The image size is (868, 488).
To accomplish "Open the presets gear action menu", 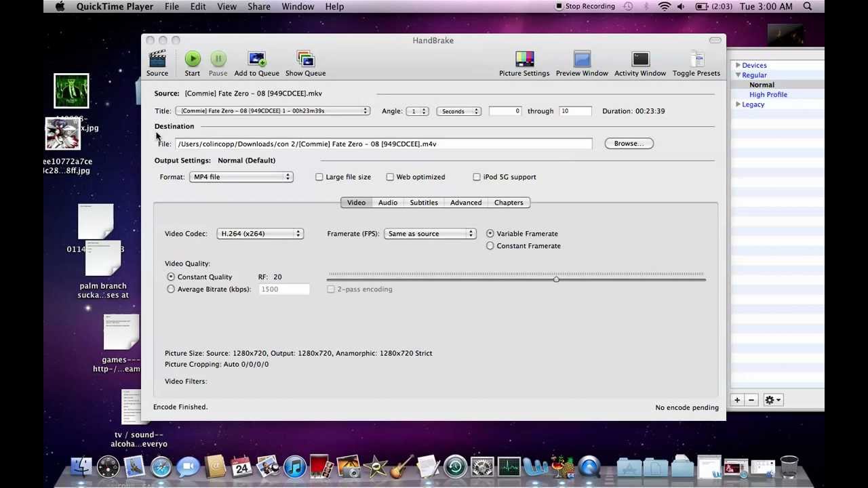I will point(772,400).
